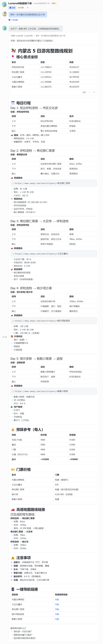Select latitude cell 41.320843

pos(83,72)
